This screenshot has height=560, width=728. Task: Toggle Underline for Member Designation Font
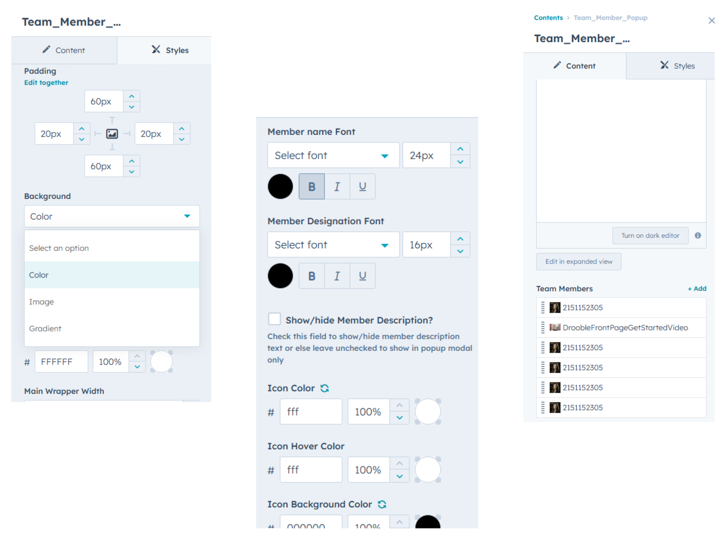tap(362, 276)
